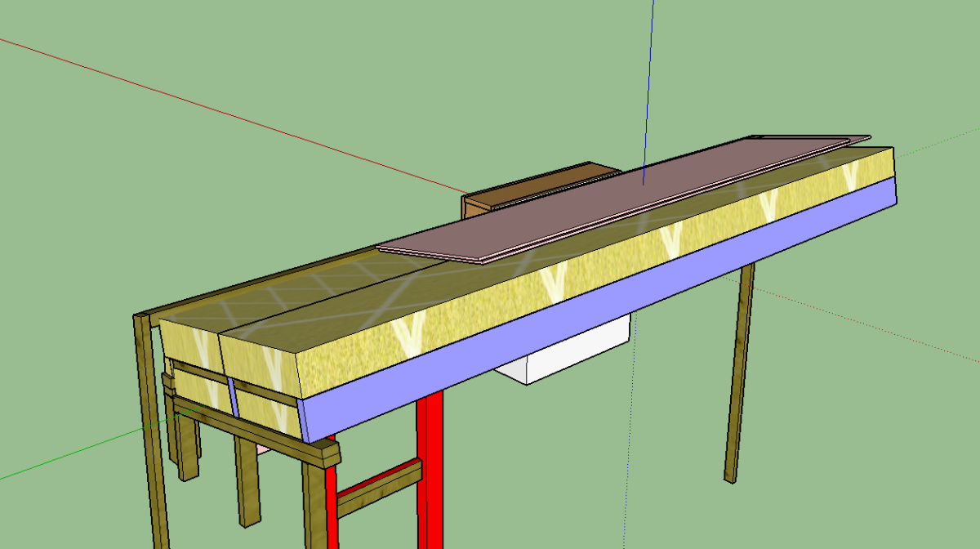Click the wooden rail beneath the foam blocks

[x=245, y=423]
